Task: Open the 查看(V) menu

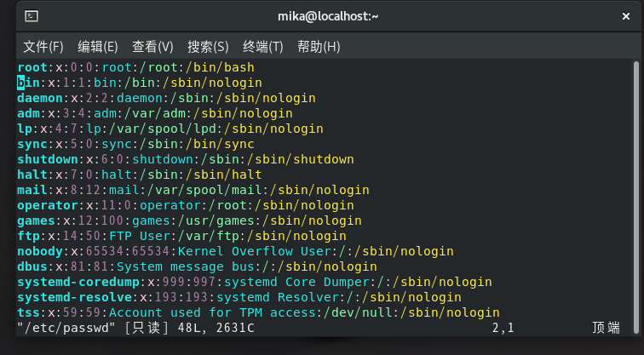Action: coord(152,47)
